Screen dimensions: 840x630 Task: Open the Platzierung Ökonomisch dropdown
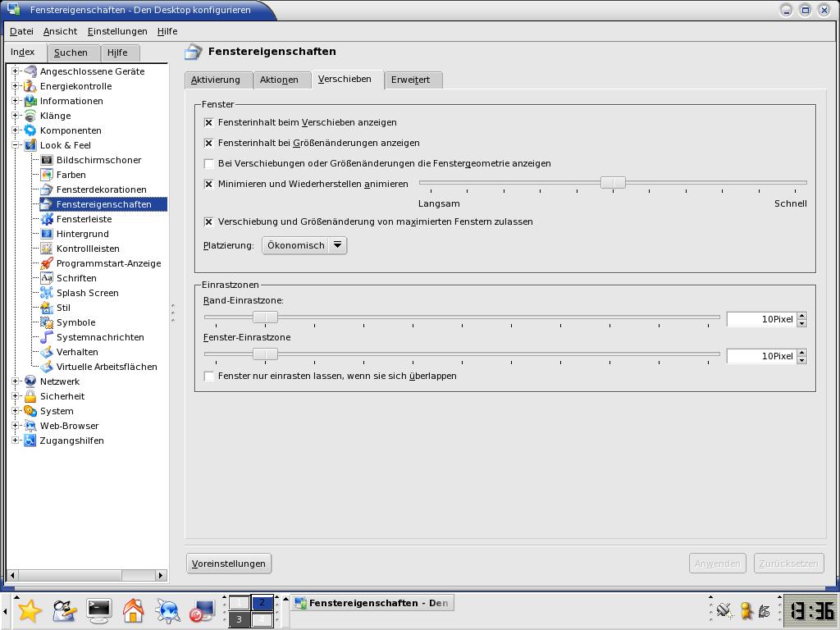(304, 245)
